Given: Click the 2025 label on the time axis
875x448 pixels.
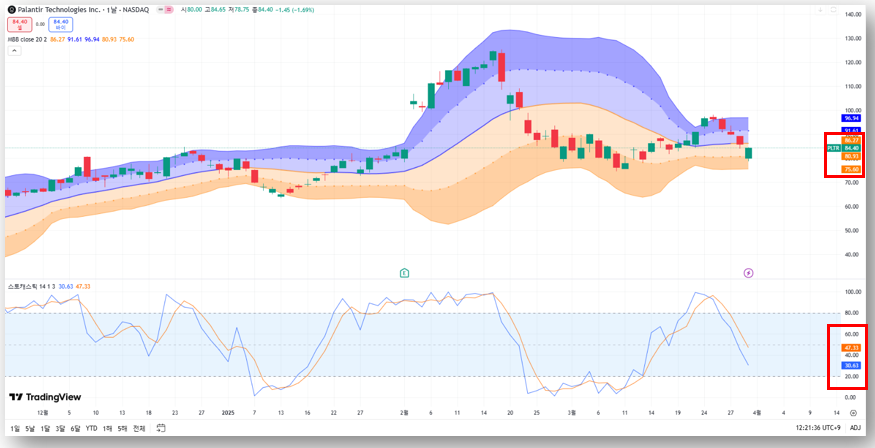Looking at the screenshot, I should click(x=228, y=413).
